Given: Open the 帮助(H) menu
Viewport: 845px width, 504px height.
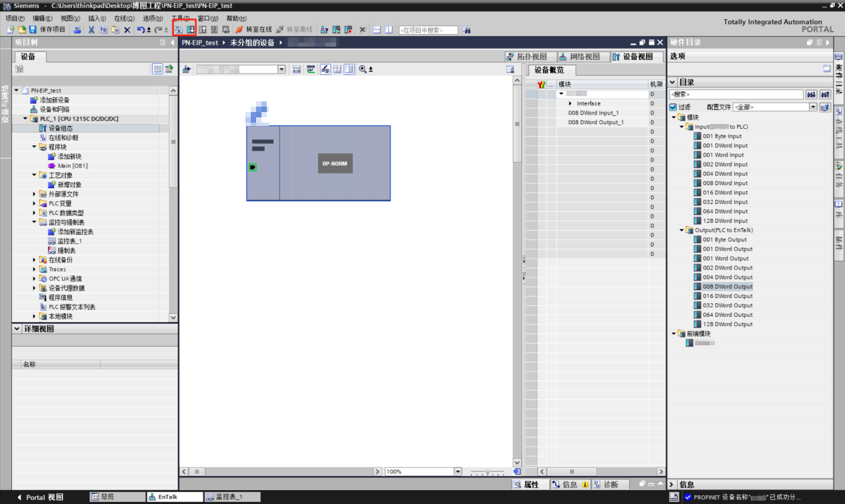Looking at the screenshot, I should point(236,19).
